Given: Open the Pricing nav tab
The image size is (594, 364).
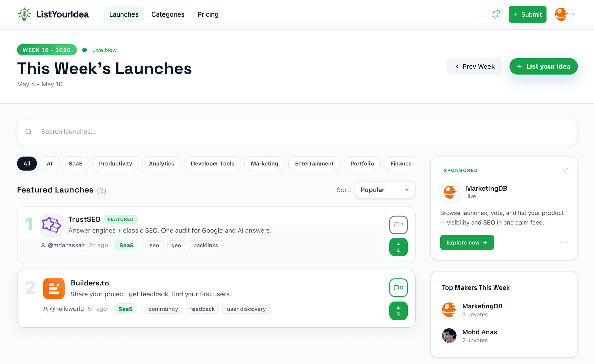Looking at the screenshot, I should [x=208, y=14].
